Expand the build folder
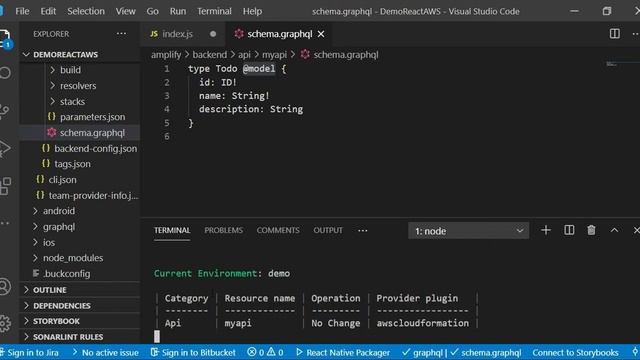 coord(80,70)
